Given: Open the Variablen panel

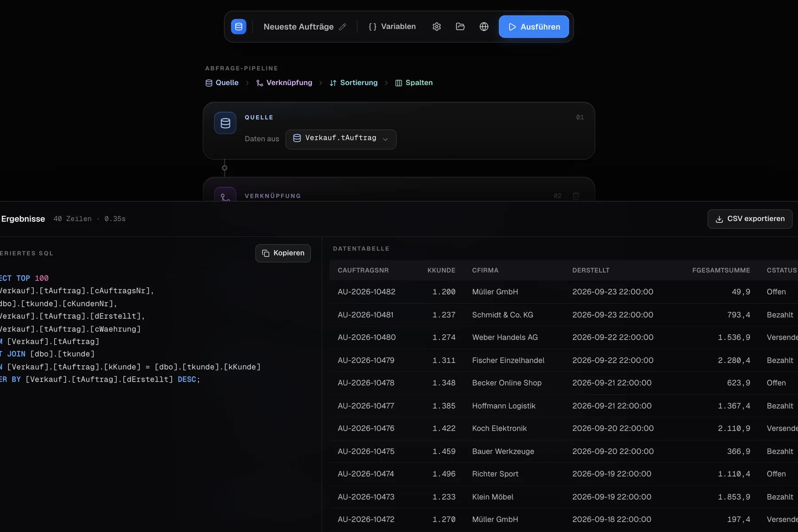Looking at the screenshot, I should pos(392,27).
